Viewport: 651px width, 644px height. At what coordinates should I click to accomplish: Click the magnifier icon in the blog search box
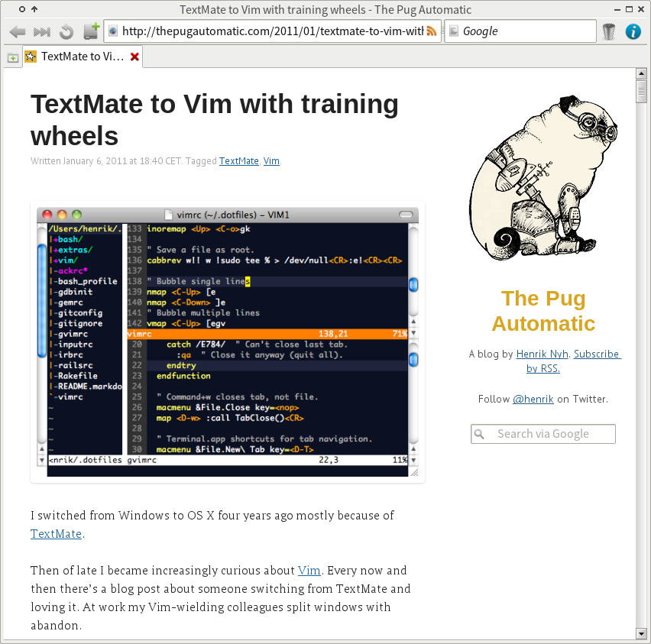(479, 434)
